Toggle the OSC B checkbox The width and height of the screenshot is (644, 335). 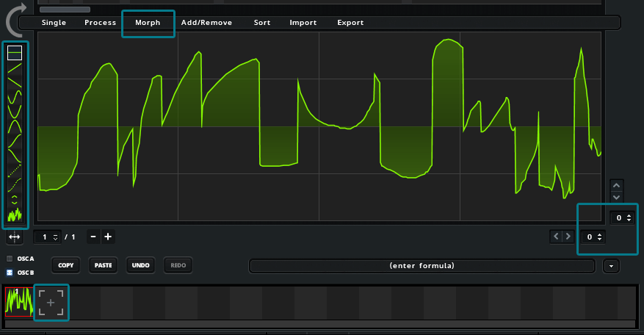tap(10, 273)
